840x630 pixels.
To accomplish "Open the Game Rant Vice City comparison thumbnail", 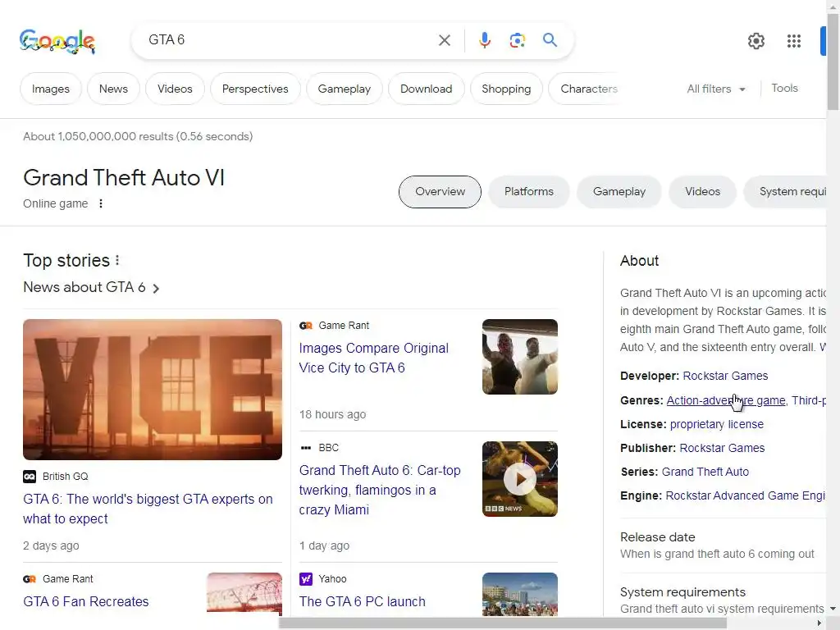I will pyautogui.click(x=519, y=357).
